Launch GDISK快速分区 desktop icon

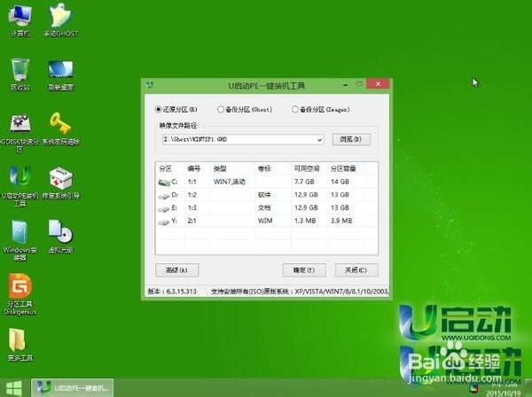point(20,132)
